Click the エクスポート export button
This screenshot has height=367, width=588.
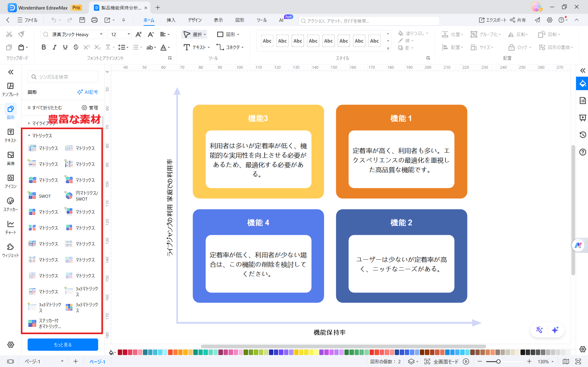pyautogui.click(x=493, y=20)
